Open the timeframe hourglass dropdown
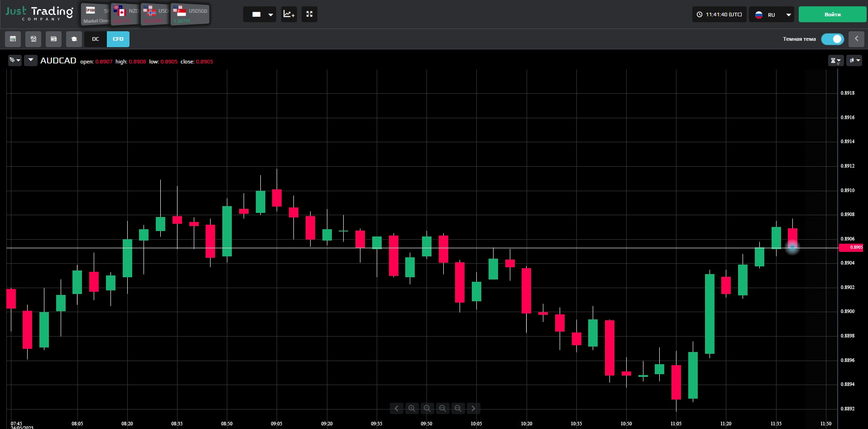 point(835,60)
